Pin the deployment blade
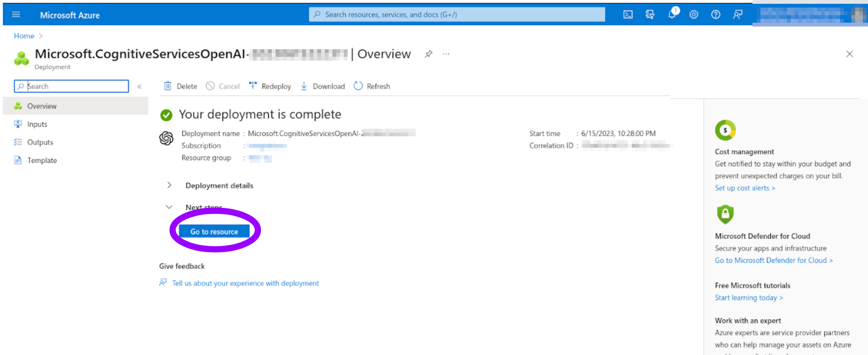This screenshot has height=355, width=868. pyautogui.click(x=429, y=54)
